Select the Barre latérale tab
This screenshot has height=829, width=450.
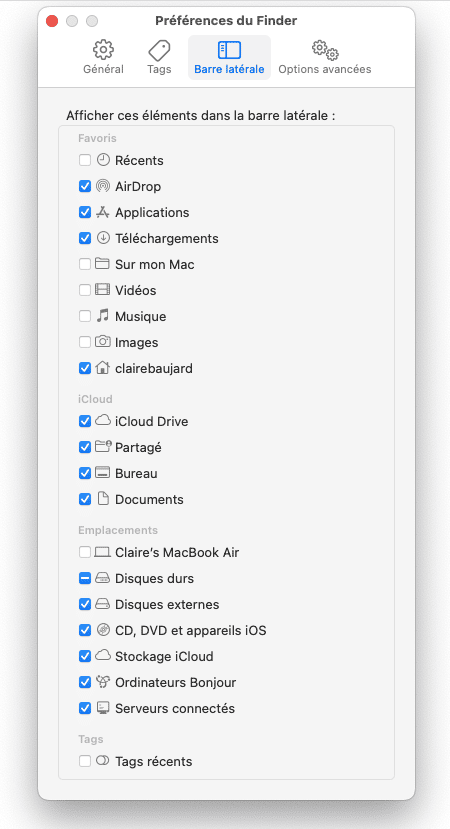pos(229,58)
